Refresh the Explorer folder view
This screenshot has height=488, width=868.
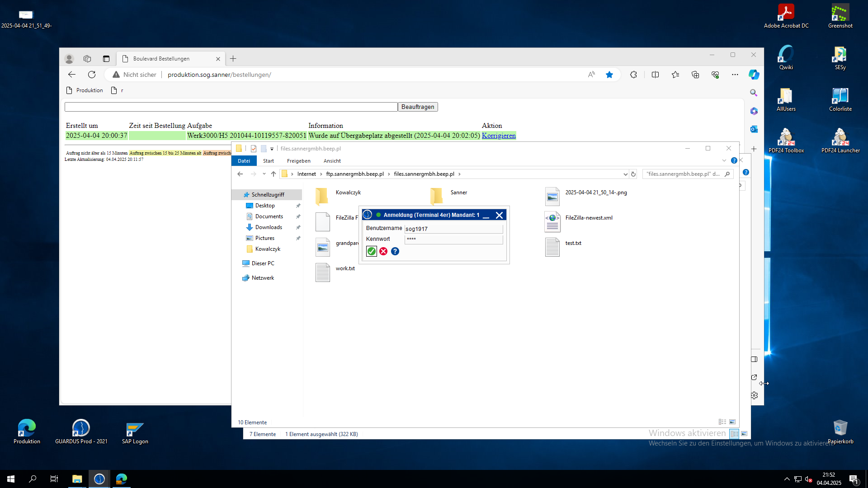(x=633, y=174)
